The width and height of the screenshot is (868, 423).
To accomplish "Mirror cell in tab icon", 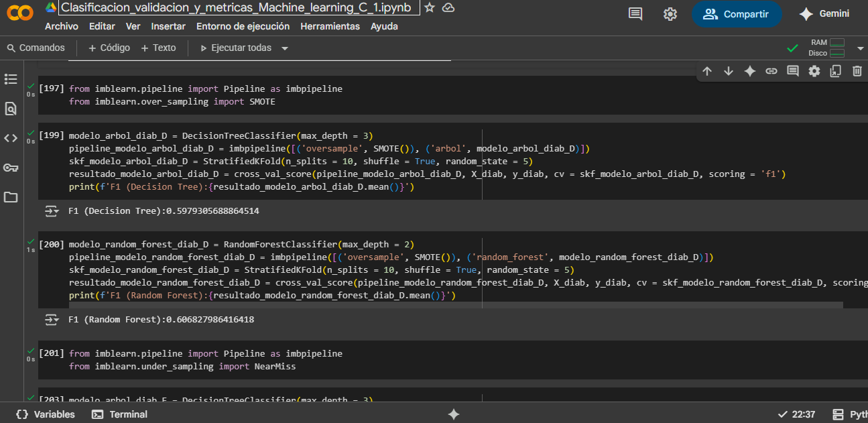I will [835, 71].
